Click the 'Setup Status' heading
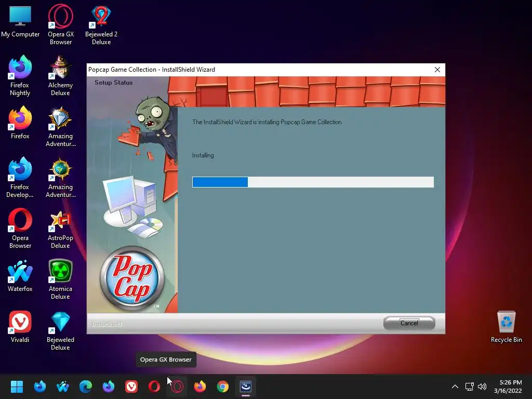The width and height of the screenshot is (532, 399). coord(113,83)
